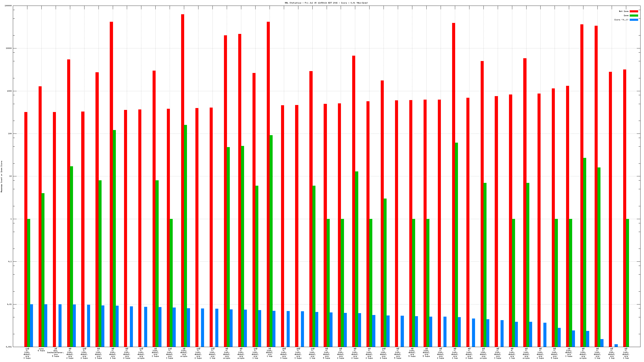Click the blue Score (0..1) legend swatch
Screen dimensions: 644x362
coord(633,20)
